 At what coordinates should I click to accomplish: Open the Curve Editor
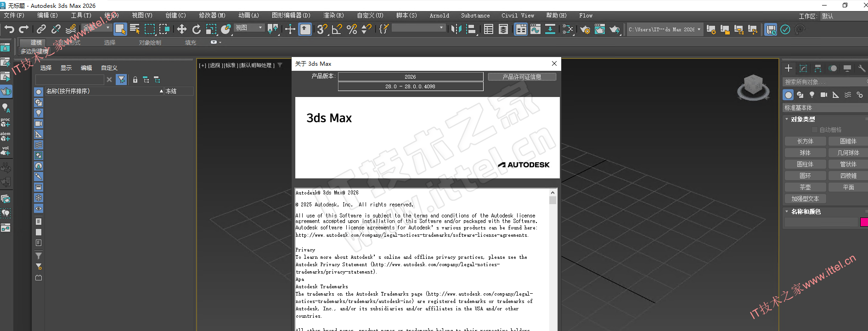point(535,29)
